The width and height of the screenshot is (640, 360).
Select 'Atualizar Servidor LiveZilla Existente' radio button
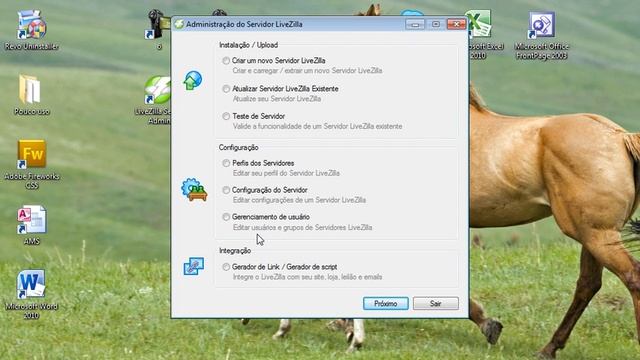click(226, 89)
